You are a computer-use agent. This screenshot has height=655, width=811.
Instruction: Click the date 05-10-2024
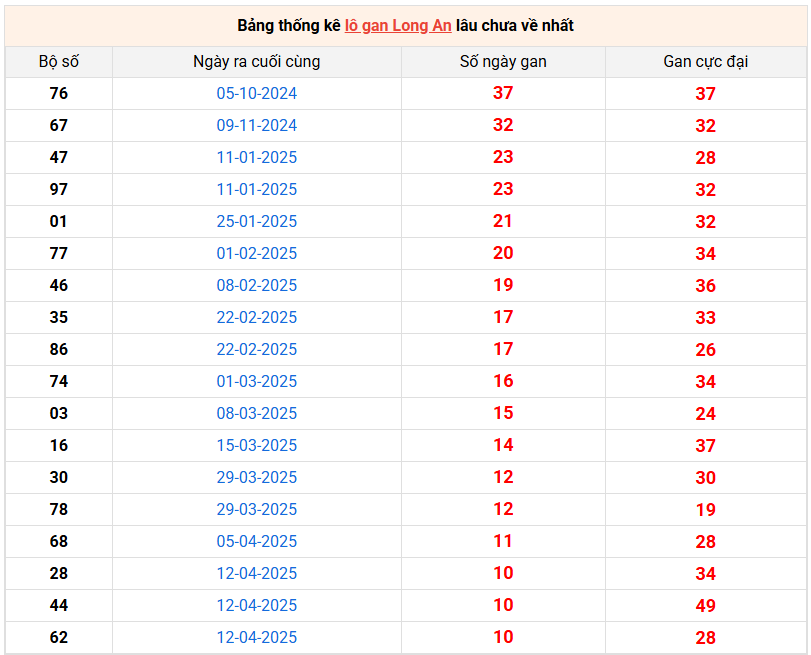[x=257, y=94]
